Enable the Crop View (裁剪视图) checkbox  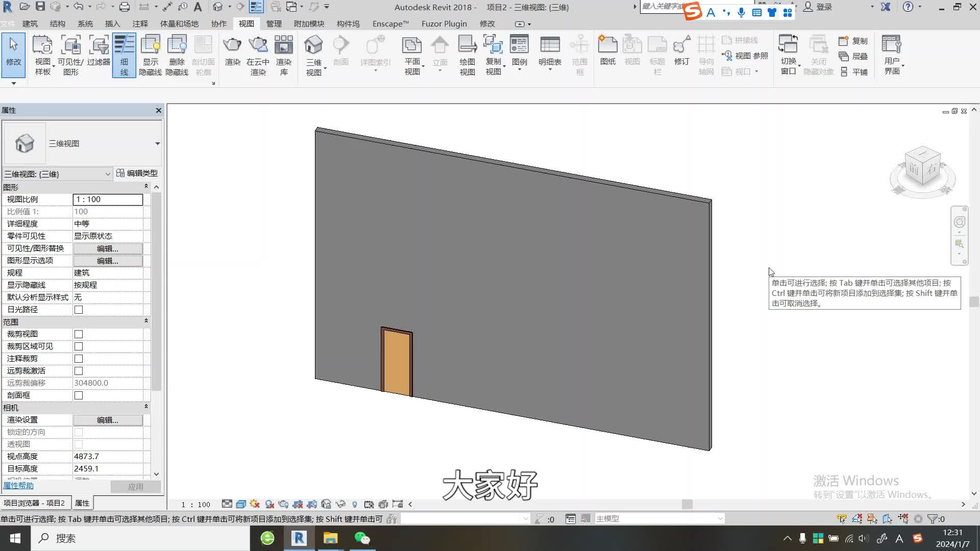tap(79, 334)
